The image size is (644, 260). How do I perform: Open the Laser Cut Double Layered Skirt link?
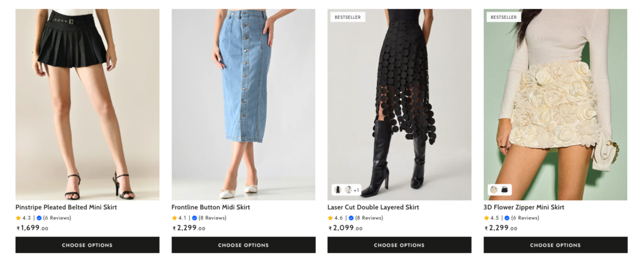pyautogui.click(x=373, y=207)
